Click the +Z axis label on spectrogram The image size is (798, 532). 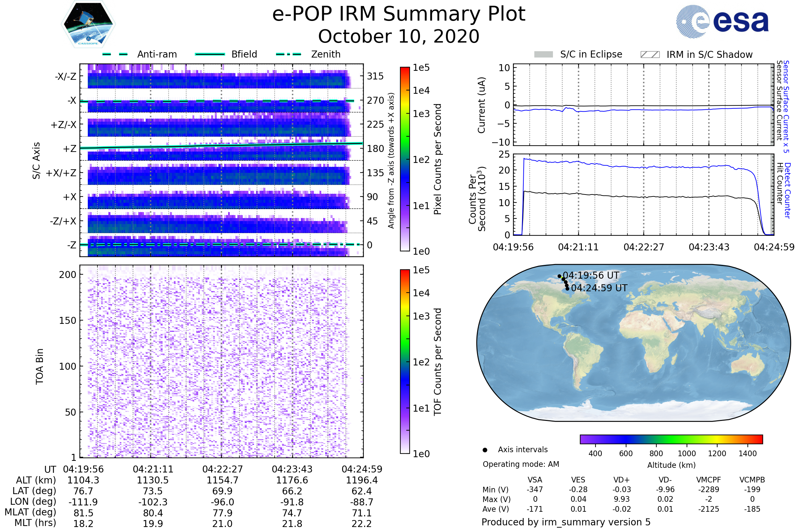pos(69,149)
